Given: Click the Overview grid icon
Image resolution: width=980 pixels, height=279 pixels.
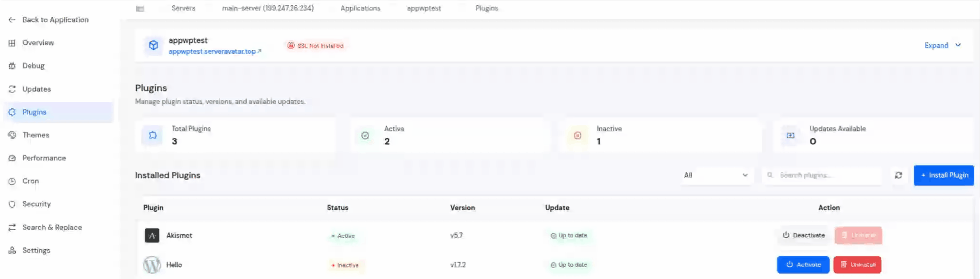Looking at the screenshot, I should 12,43.
